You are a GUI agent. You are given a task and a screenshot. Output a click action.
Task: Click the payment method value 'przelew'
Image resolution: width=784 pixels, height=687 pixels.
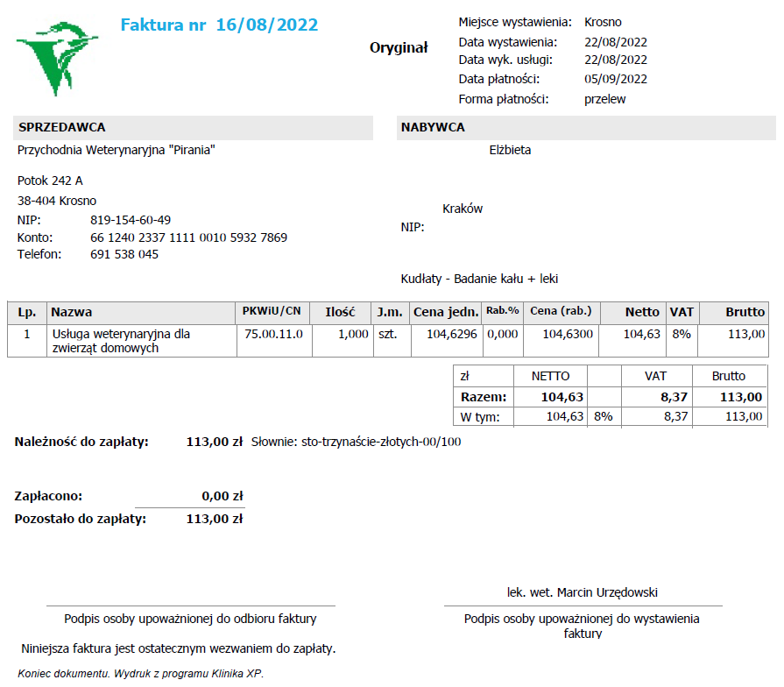click(604, 99)
